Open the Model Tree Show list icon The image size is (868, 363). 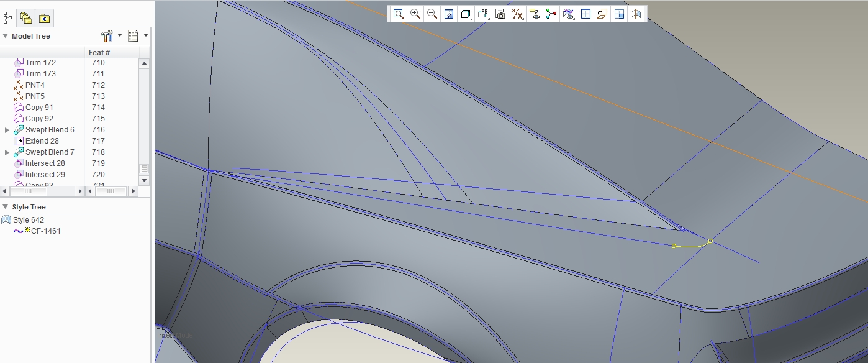(133, 36)
